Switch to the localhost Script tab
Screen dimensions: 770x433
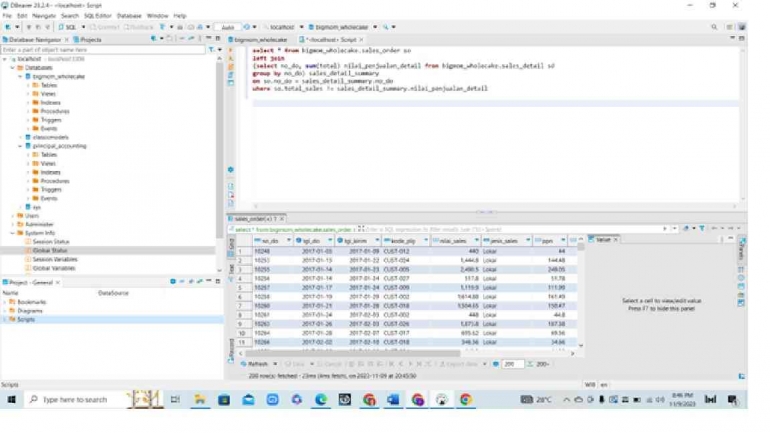330,39
